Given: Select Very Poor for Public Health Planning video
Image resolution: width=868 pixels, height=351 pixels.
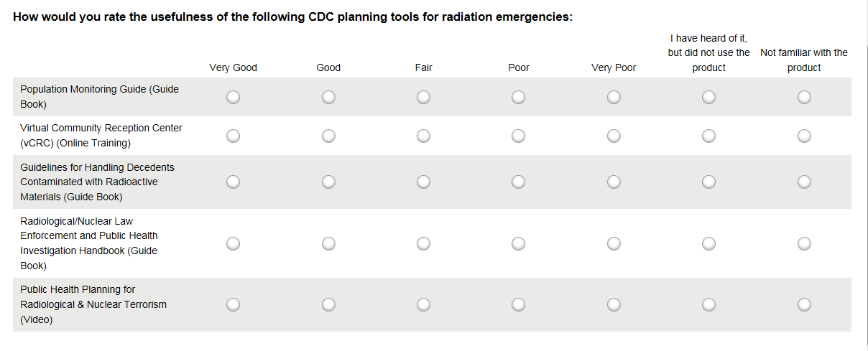Looking at the screenshot, I should point(614,305).
